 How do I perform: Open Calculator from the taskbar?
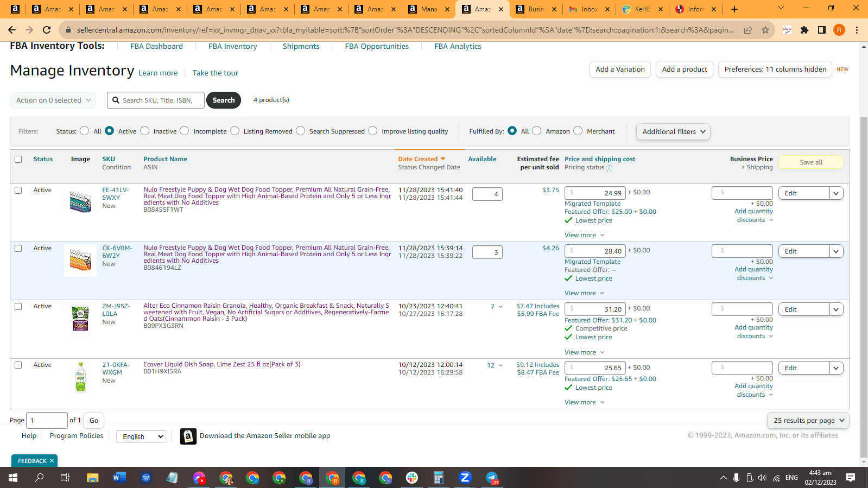coord(439,478)
